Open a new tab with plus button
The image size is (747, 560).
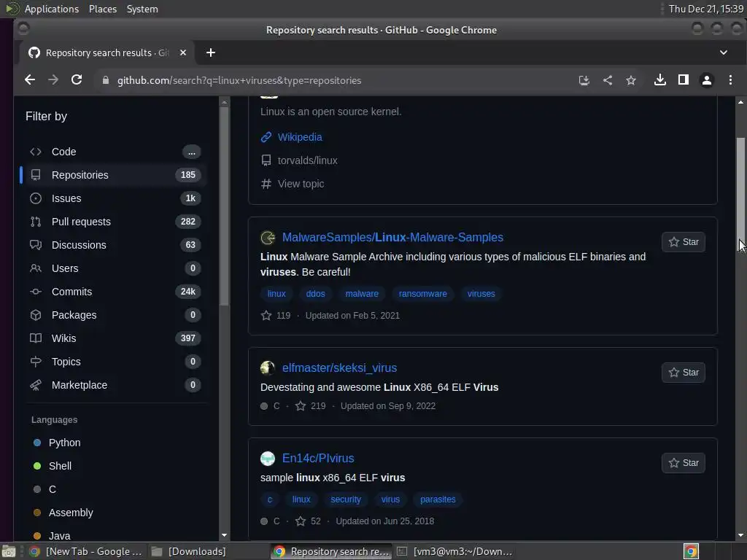(x=211, y=52)
